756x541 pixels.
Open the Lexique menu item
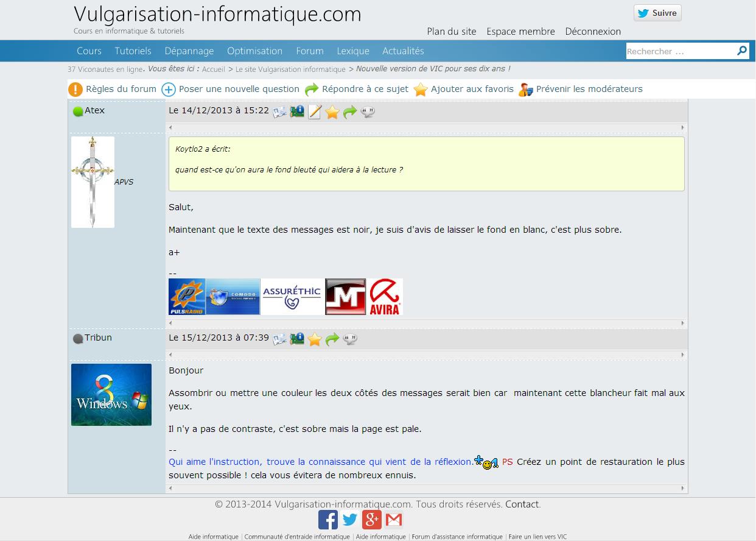pyautogui.click(x=353, y=51)
